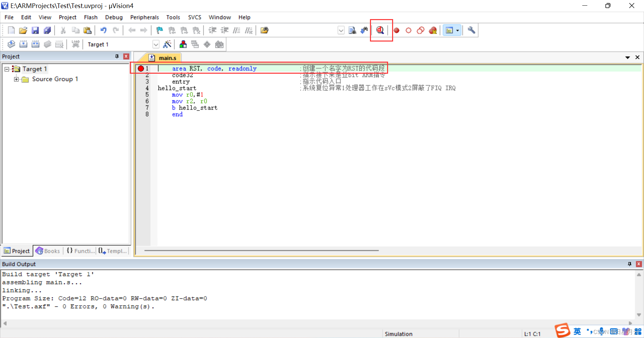Indent selected text icon
The width and height of the screenshot is (644, 338).
pos(212,30)
